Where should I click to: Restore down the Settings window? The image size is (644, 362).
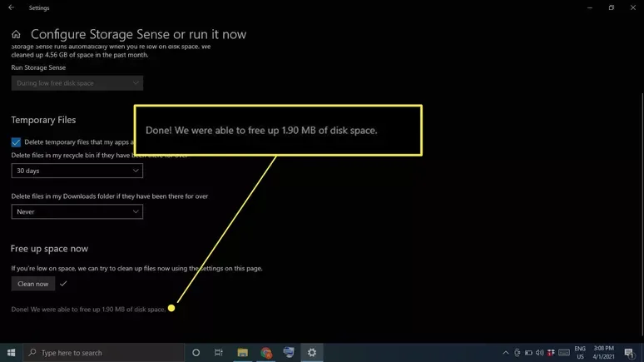pyautogui.click(x=612, y=7)
